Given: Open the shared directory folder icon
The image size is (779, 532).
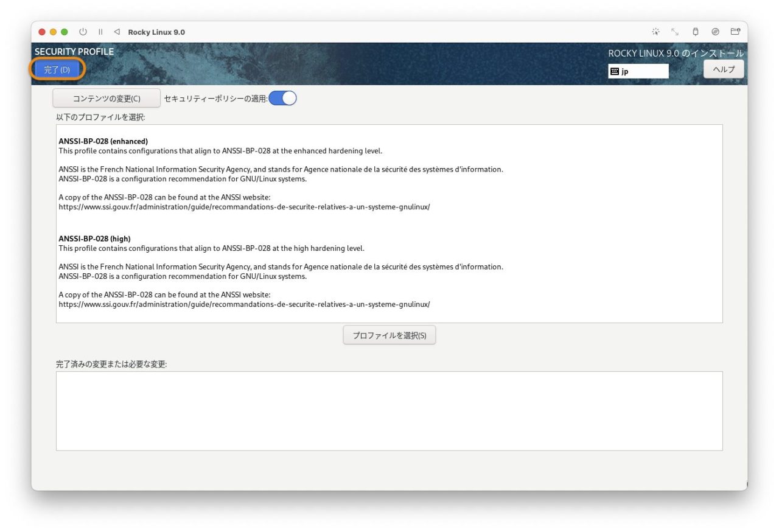Looking at the screenshot, I should point(734,31).
